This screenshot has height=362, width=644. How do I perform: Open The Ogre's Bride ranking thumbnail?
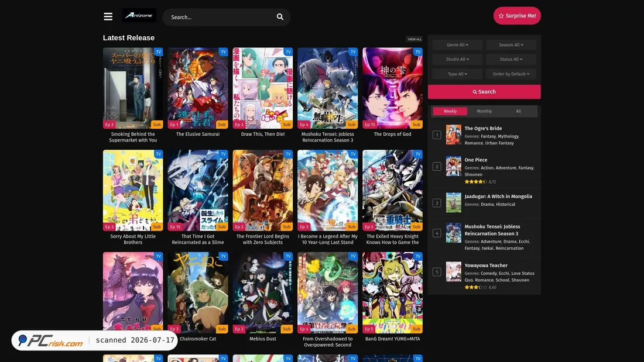pyautogui.click(x=453, y=135)
